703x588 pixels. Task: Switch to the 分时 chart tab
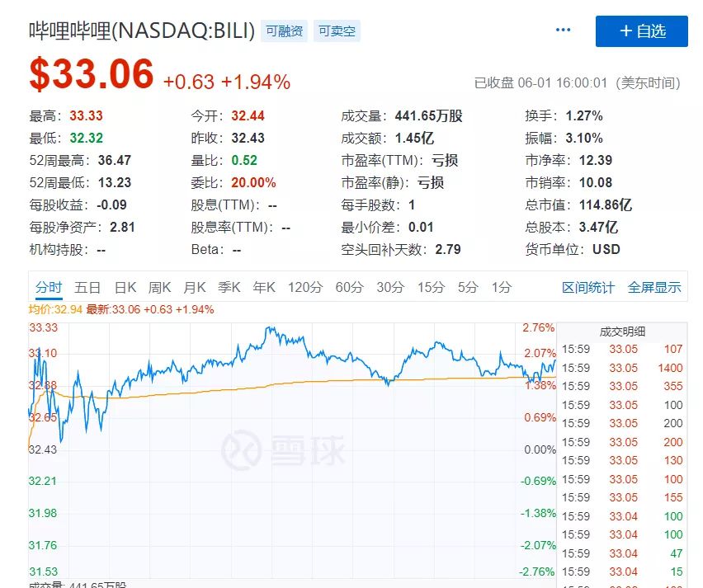tap(49, 287)
